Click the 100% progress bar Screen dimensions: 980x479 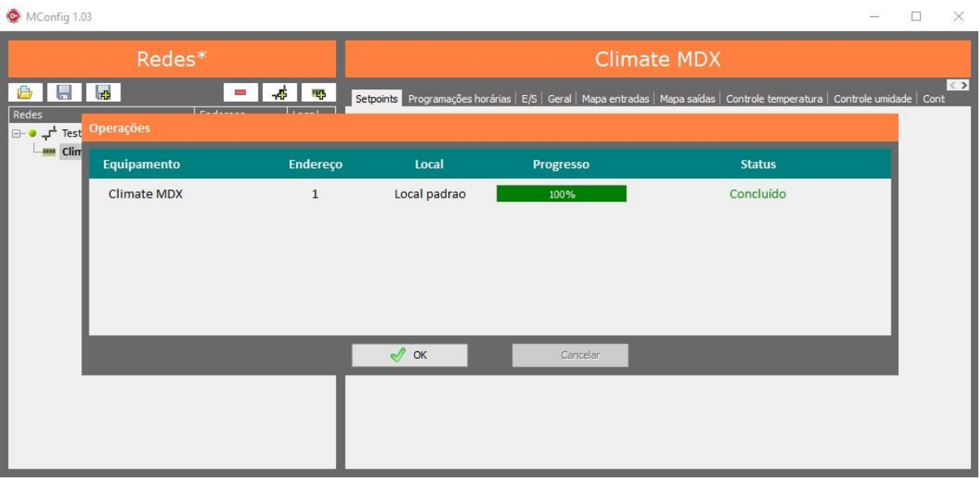[x=561, y=194]
